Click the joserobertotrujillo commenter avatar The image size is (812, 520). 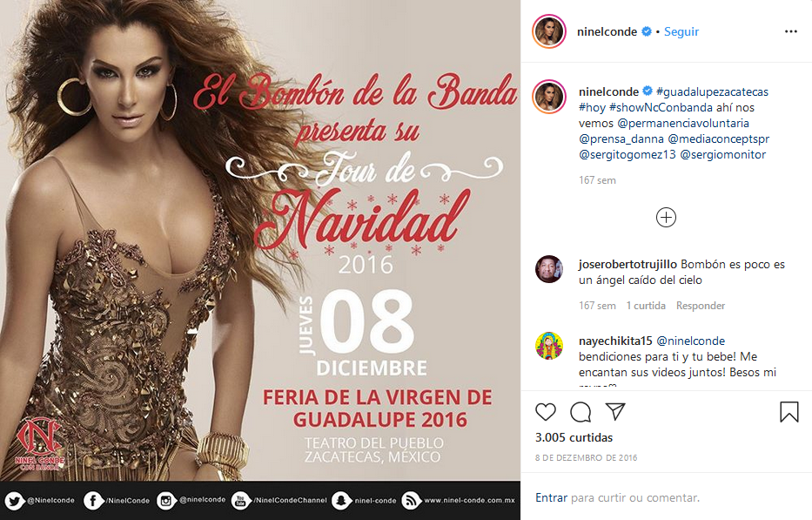tap(549, 269)
